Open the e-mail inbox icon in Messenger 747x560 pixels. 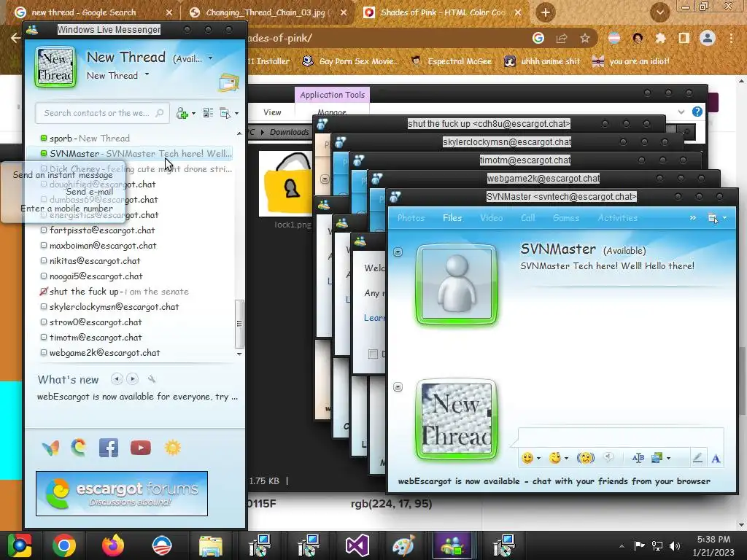pyautogui.click(x=229, y=83)
